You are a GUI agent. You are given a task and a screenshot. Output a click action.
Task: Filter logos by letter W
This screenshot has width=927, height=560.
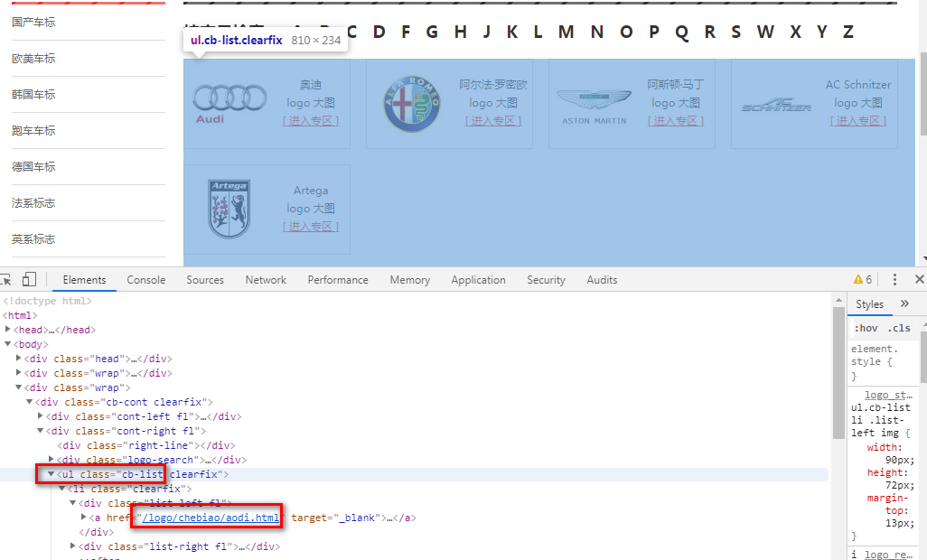coord(765,32)
